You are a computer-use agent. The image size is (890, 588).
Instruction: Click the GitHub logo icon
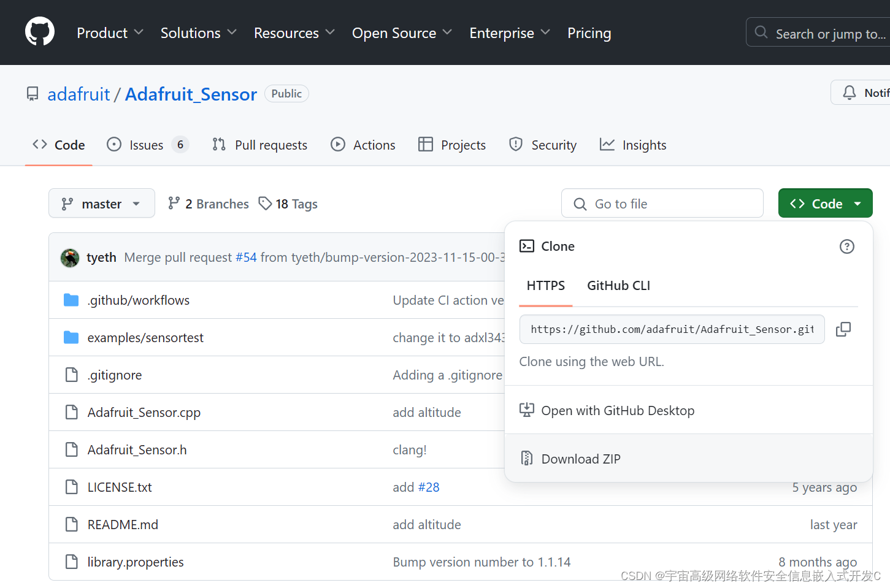pos(40,31)
